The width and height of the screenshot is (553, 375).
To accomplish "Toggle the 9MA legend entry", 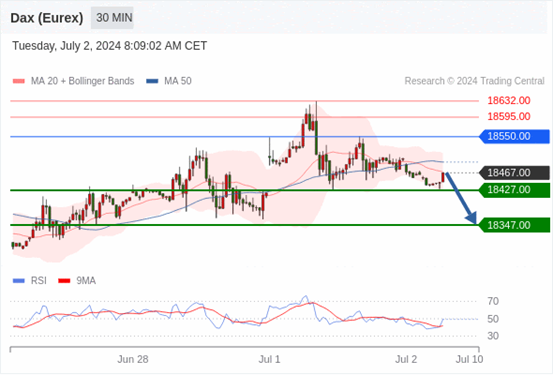I will (77, 281).
